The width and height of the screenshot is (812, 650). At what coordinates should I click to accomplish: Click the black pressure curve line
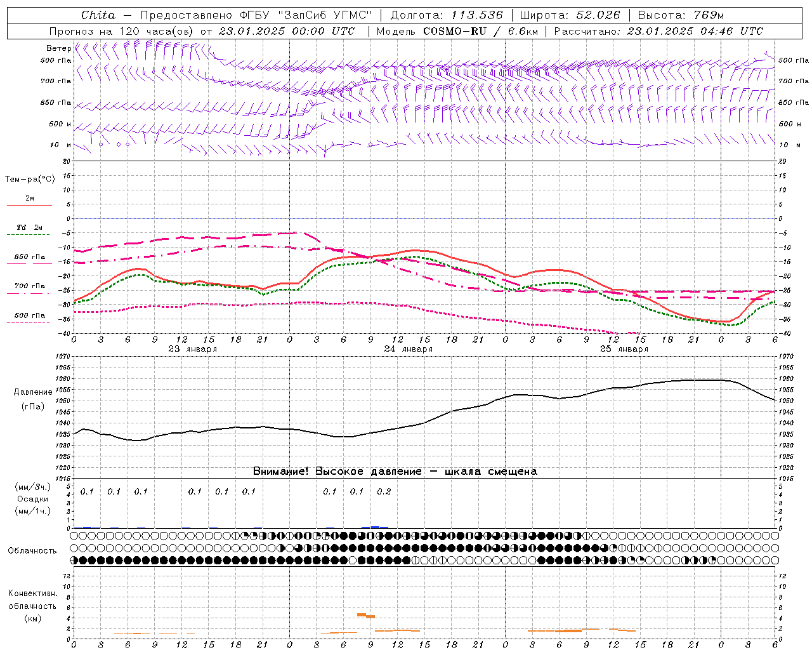[424, 423]
